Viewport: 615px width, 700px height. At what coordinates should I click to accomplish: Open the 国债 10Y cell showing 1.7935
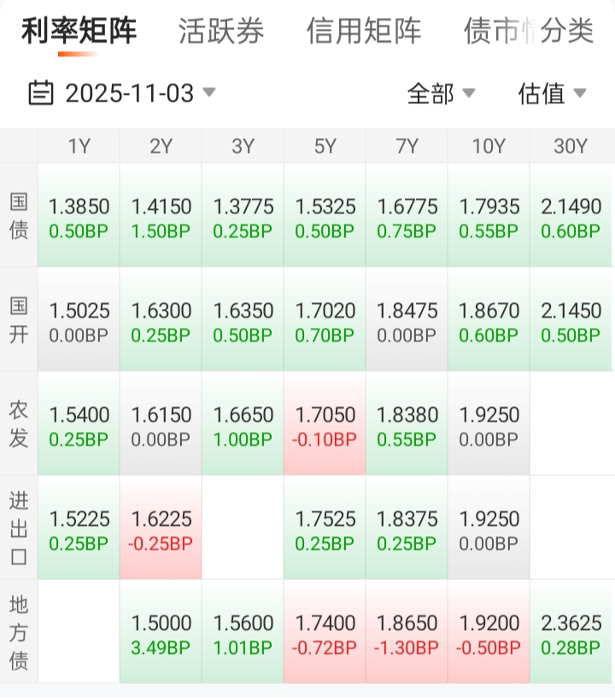coord(489,216)
